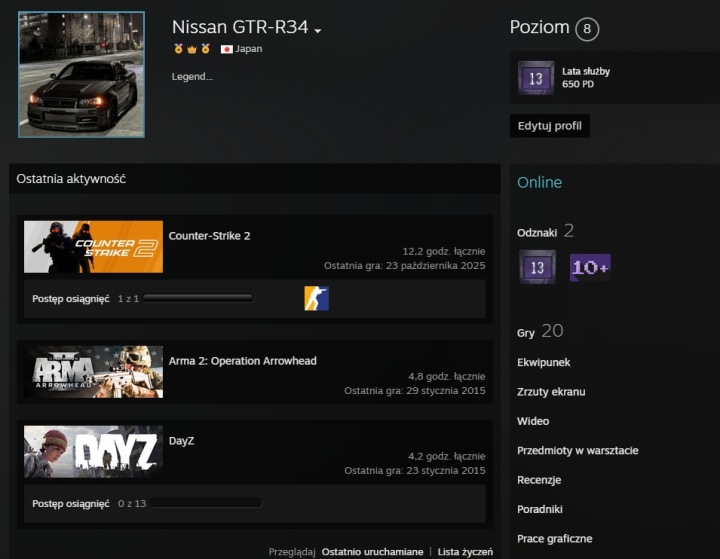
Task: Click the crown emoji in the profile name row
Action: tap(192, 49)
